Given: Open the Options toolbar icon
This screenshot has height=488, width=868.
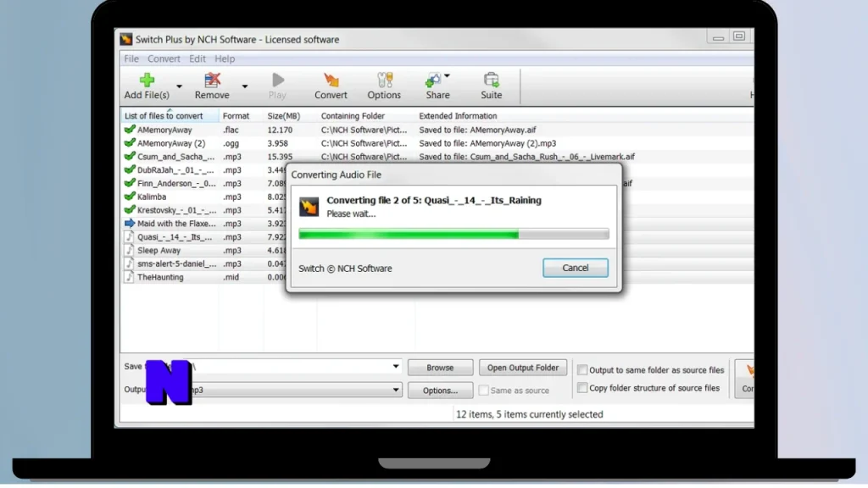Looking at the screenshot, I should point(384,80).
